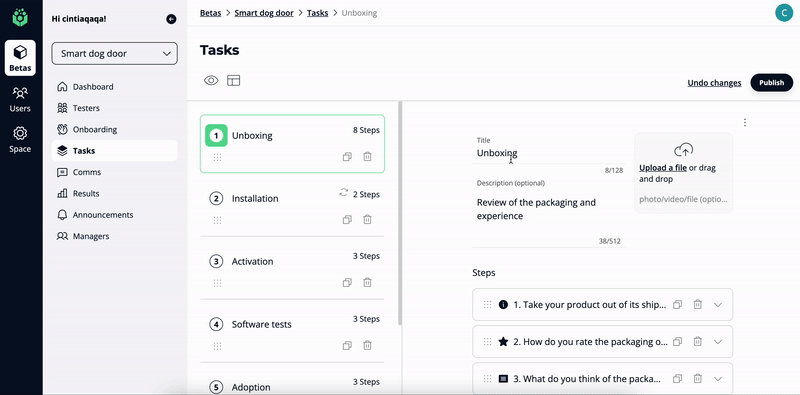Click the info icon on step 1
This screenshot has width=800, height=395.
tap(503, 305)
